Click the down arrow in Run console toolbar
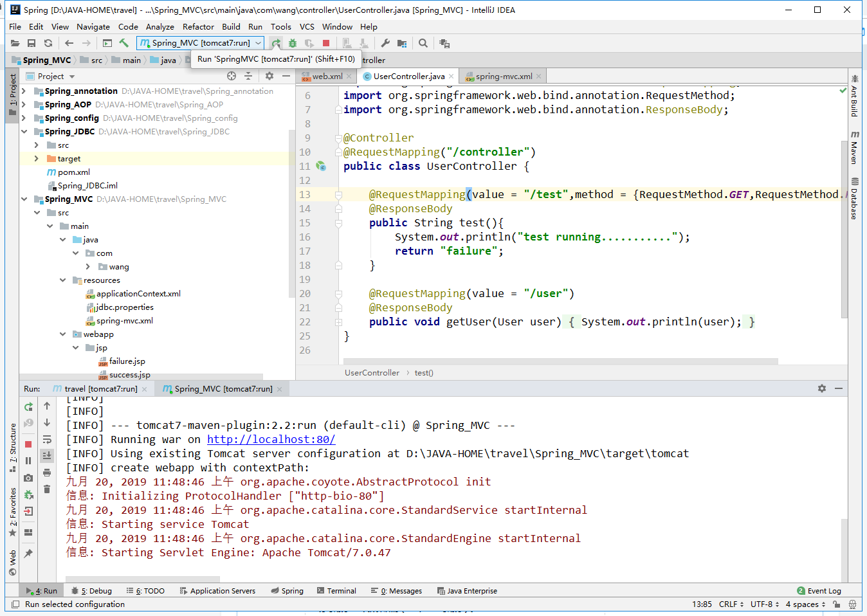Viewport: 867px width, 616px height. (47, 422)
